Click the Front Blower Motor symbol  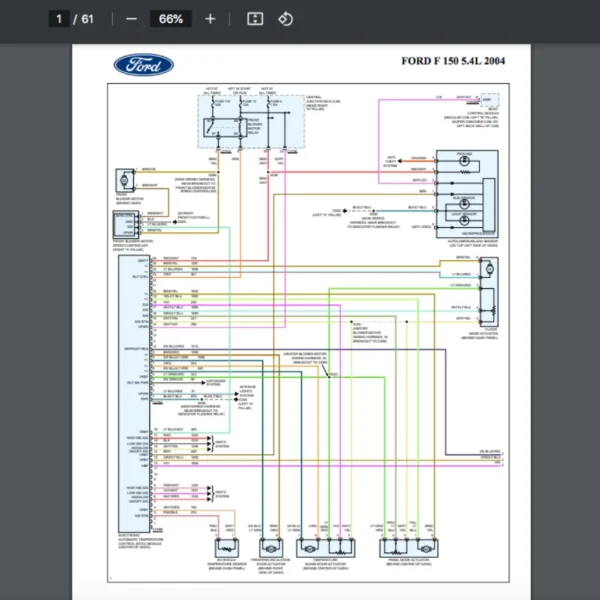(x=124, y=178)
